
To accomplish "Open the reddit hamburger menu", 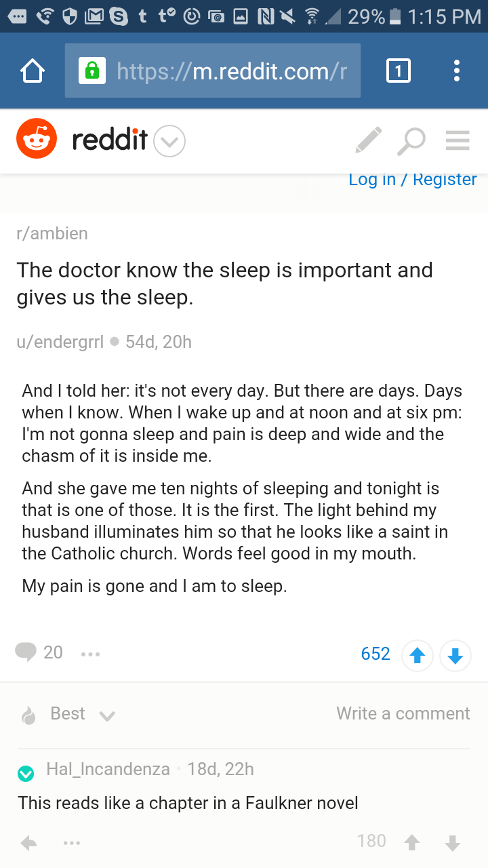I will [x=457, y=140].
